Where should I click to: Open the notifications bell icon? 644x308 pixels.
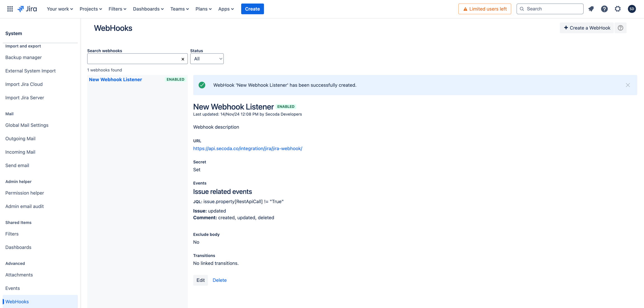pyautogui.click(x=591, y=9)
